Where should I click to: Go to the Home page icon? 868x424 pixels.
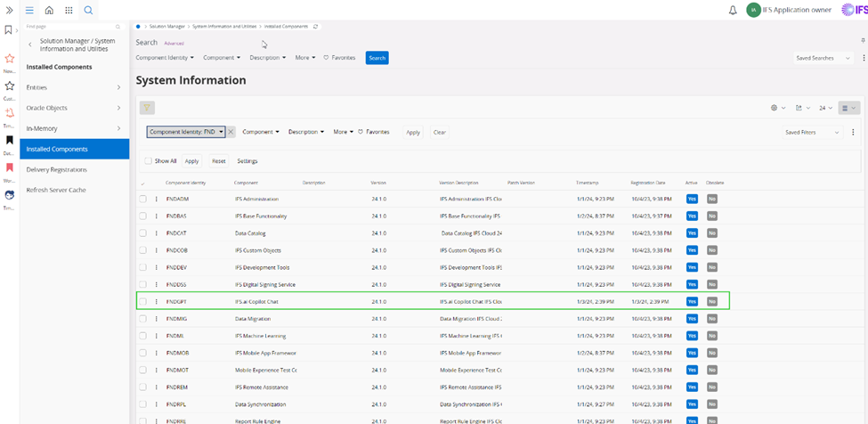pyautogui.click(x=49, y=10)
